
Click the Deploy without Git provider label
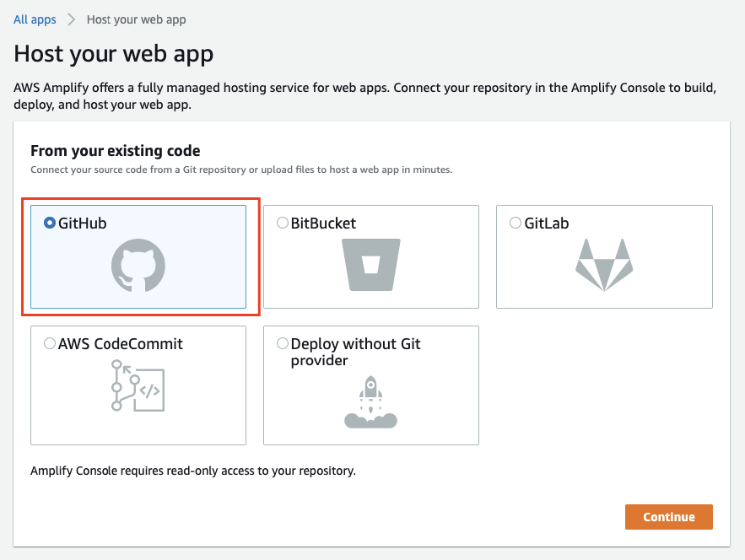[355, 352]
